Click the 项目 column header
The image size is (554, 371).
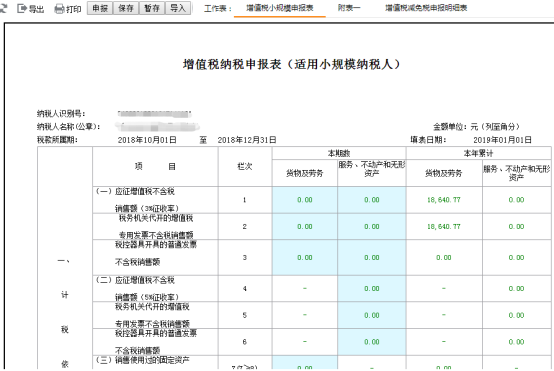pyautogui.click(x=155, y=166)
